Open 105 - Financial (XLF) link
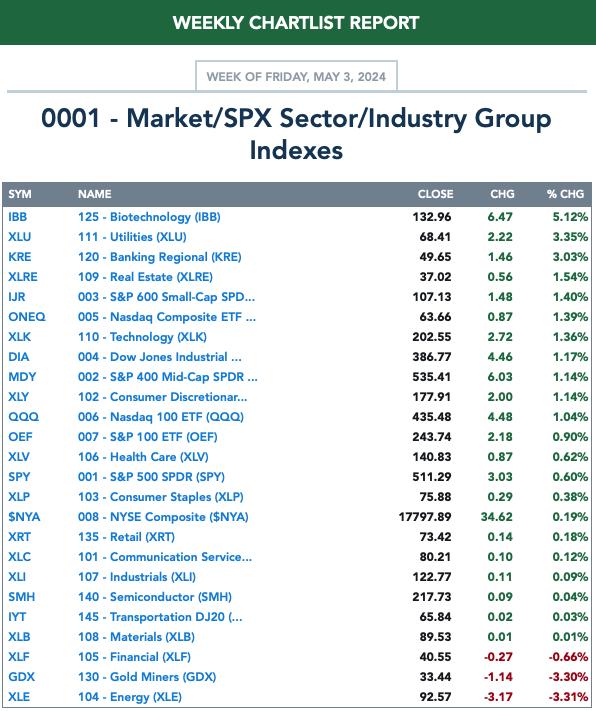596x711 pixels. coord(134,657)
